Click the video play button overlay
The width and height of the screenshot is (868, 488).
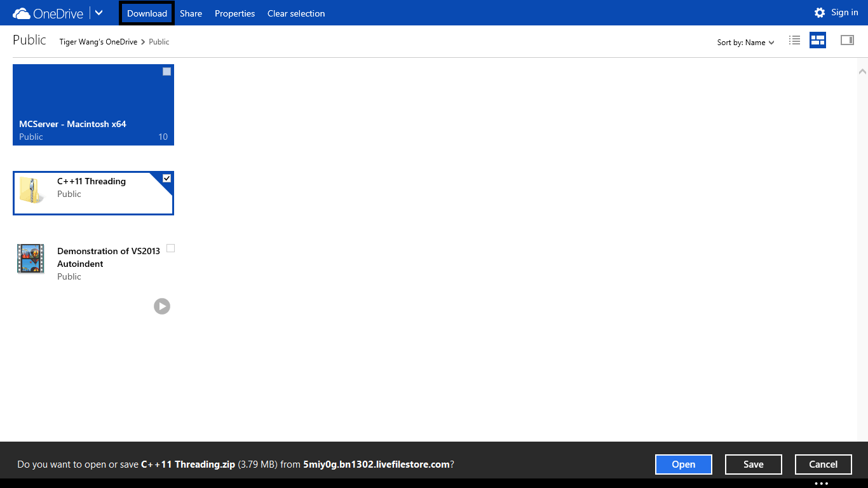pos(162,306)
